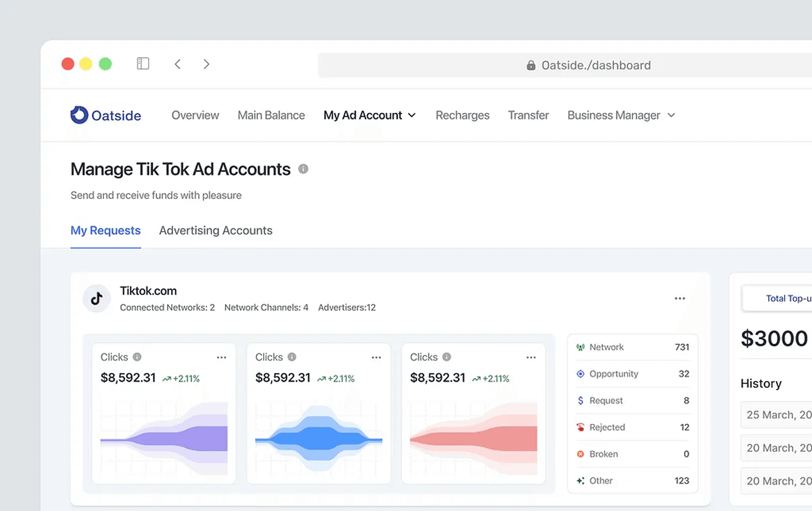Click the Oatside logo icon
This screenshot has width=812, height=511.
tap(79, 115)
